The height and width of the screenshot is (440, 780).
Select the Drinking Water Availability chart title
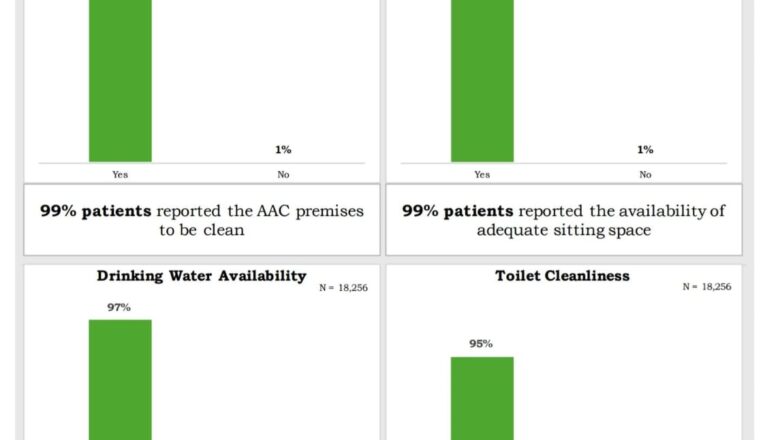[x=201, y=276]
